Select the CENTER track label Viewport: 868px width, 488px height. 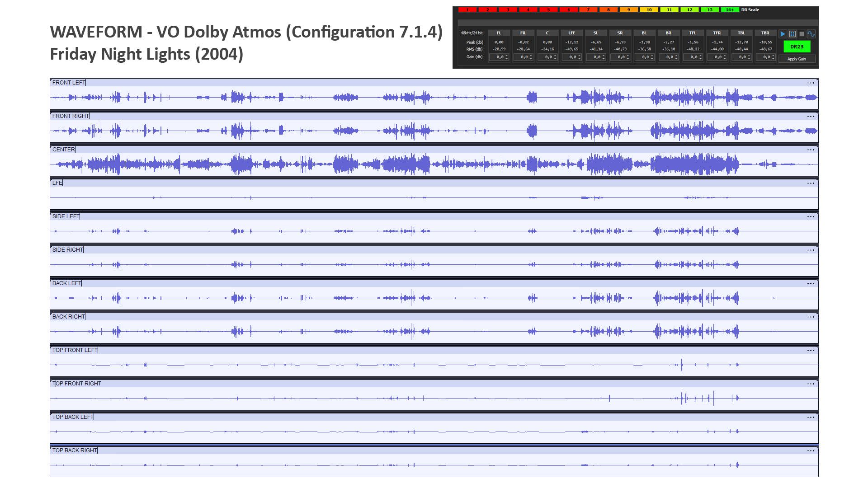[x=63, y=150]
